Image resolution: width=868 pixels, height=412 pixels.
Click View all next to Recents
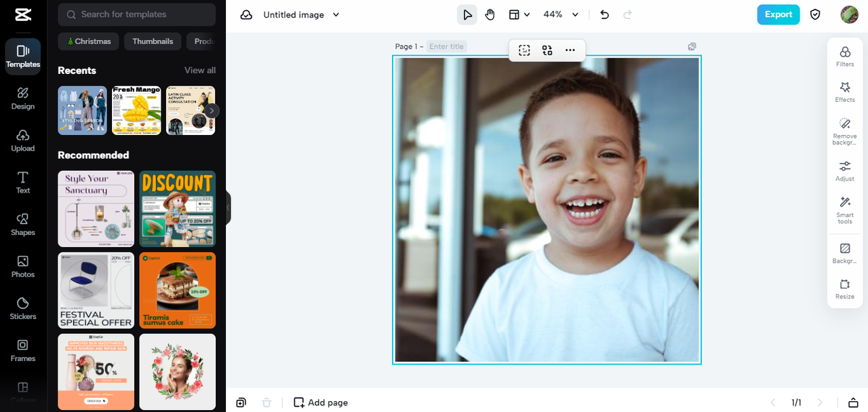pyautogui.click(x=200, y=71)
